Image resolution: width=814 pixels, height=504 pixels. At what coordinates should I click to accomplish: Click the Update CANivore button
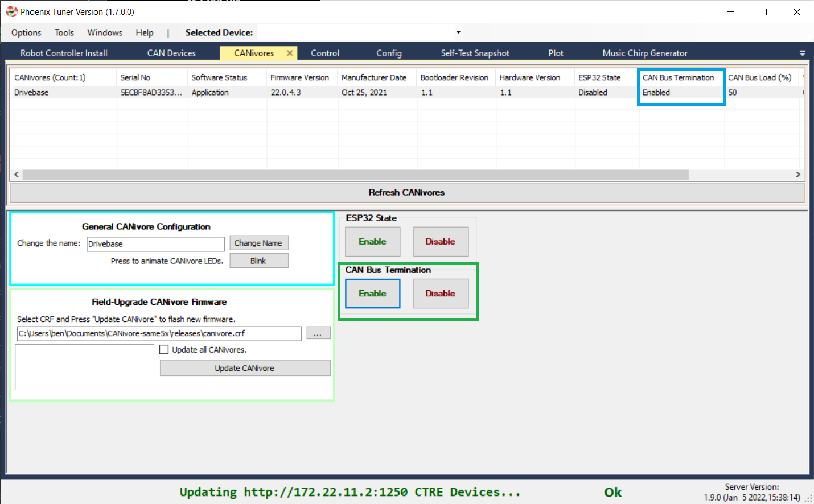[245, 368]
